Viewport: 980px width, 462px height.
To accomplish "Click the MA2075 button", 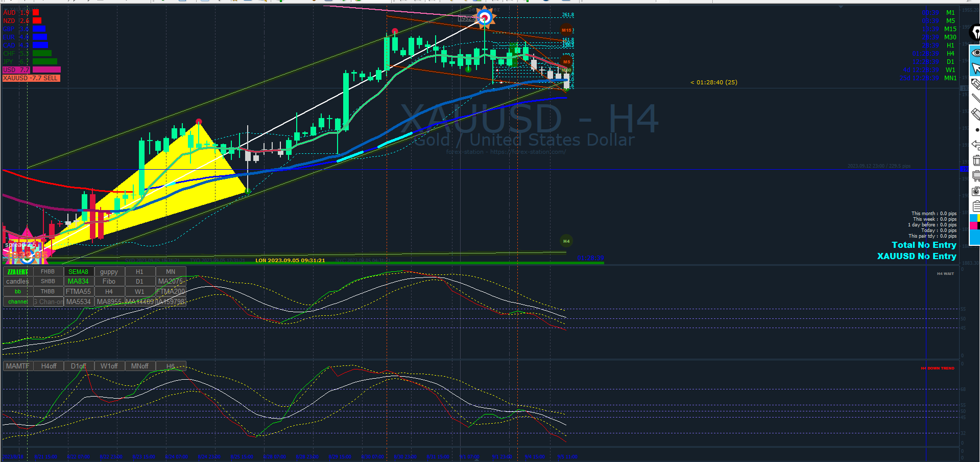I will coord(171,282).
